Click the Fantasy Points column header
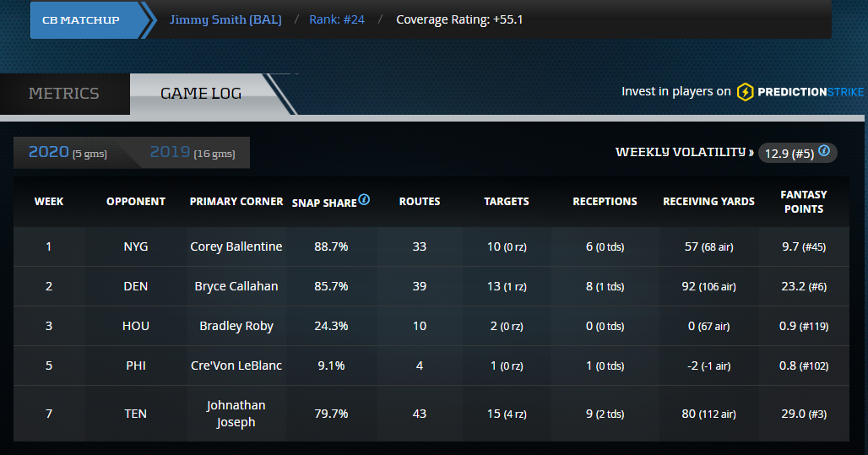 (803, 202)
